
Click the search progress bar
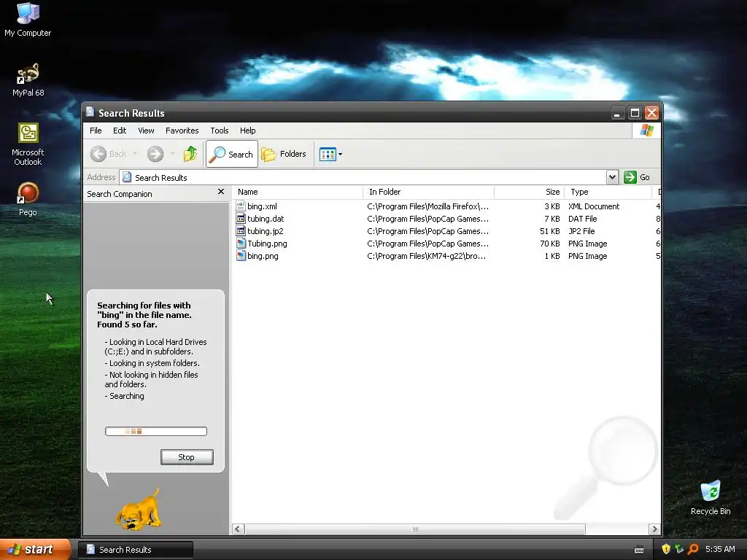156,432
